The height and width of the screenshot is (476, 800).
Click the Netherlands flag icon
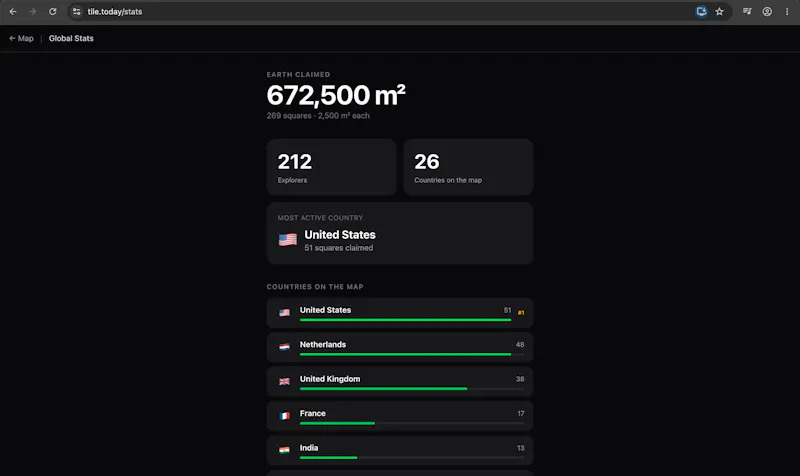(284, 347)
